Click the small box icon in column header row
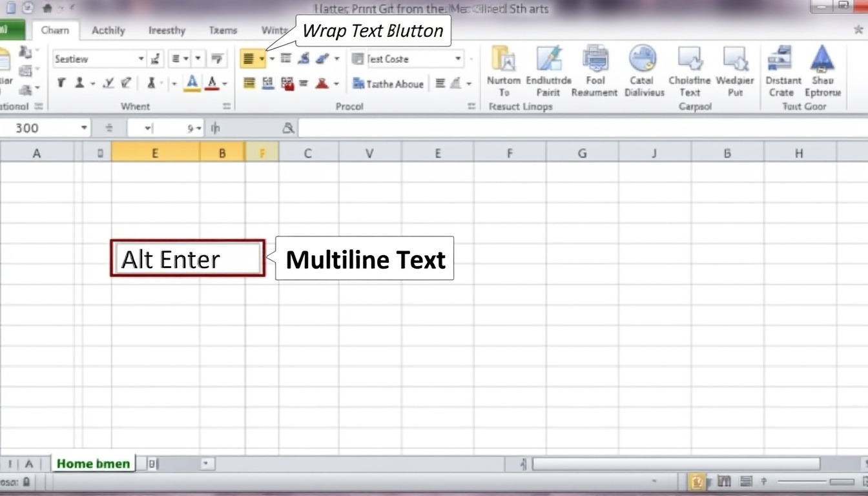Image resolution: width=868 pixels, height=496 pixels. [x=99, y=154]
